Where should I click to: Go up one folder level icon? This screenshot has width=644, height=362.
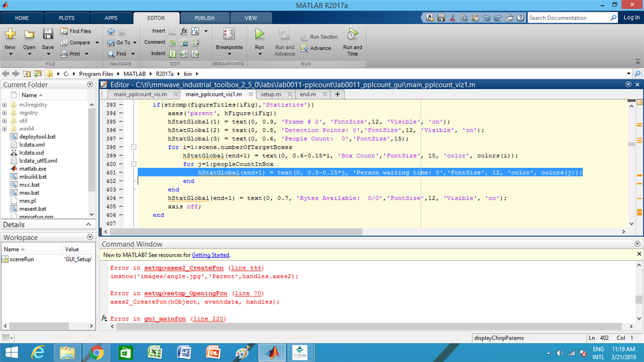(27, 74)
